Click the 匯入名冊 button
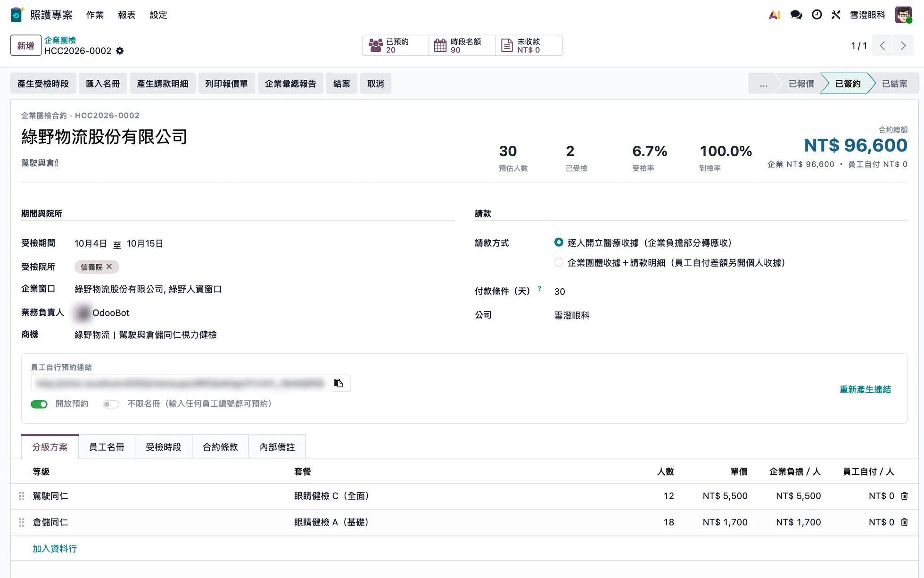 point(103,84)
